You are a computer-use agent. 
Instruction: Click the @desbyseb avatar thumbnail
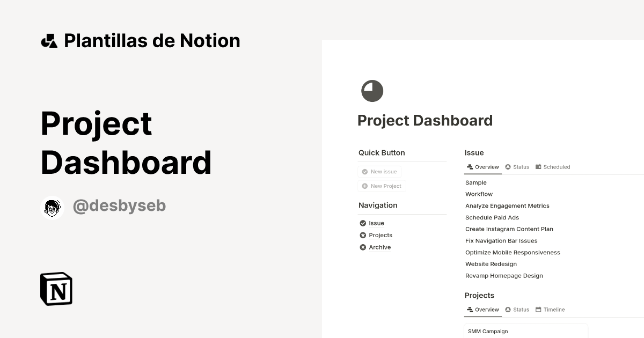(52, 208)
